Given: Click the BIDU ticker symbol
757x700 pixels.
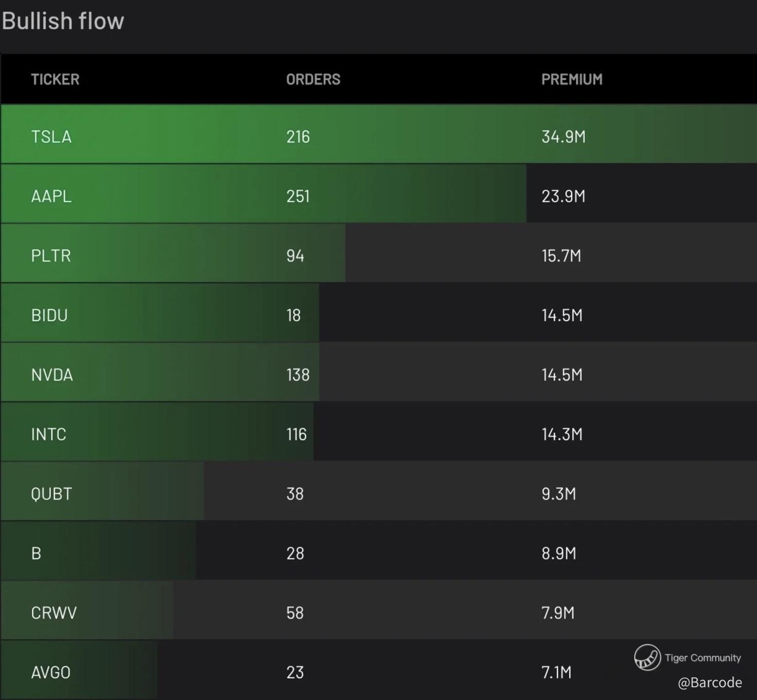Looking at the screenshot, I should tap(49, 315).
